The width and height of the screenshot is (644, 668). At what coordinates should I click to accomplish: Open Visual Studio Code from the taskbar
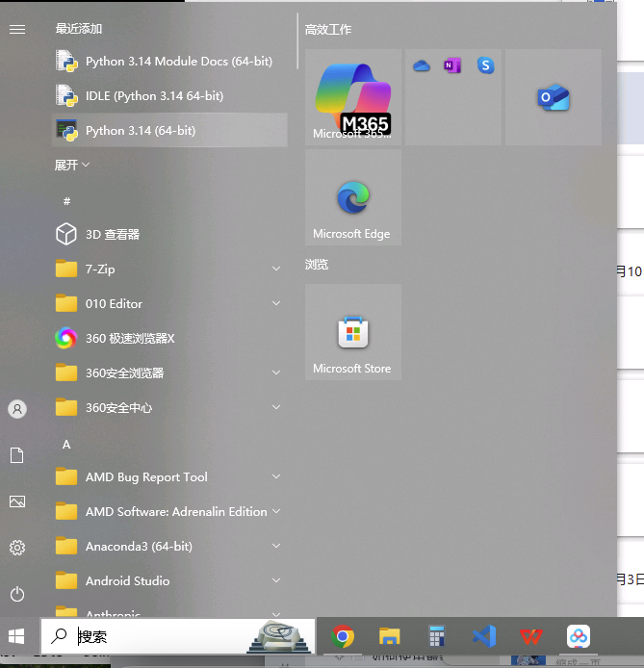[x=484, y=636]
